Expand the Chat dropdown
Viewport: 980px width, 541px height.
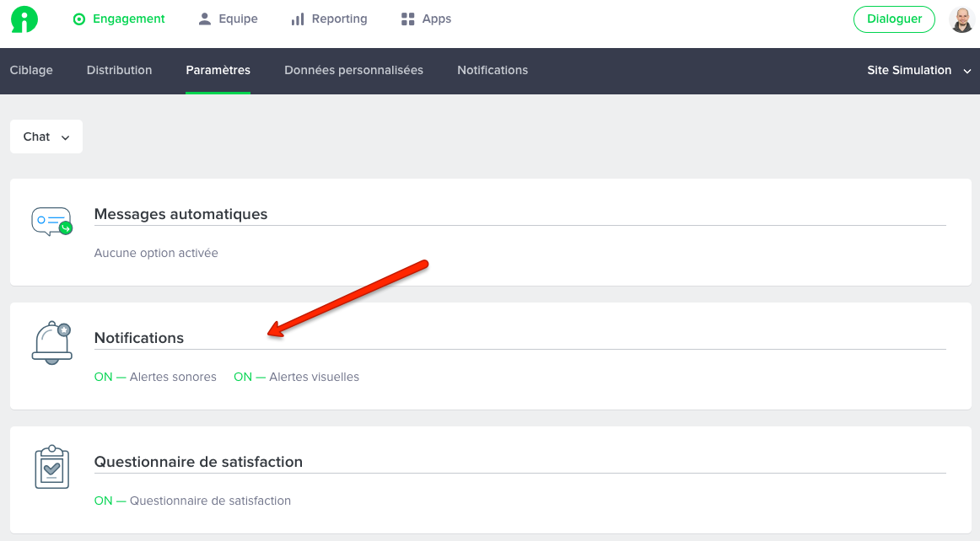[x=46, y=137]
